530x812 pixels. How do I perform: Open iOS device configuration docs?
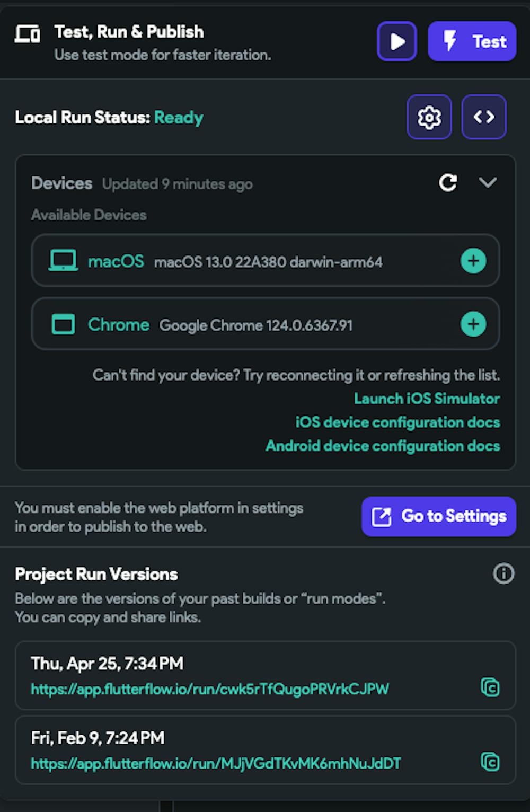pyautogui.click(x=397, y=422)
